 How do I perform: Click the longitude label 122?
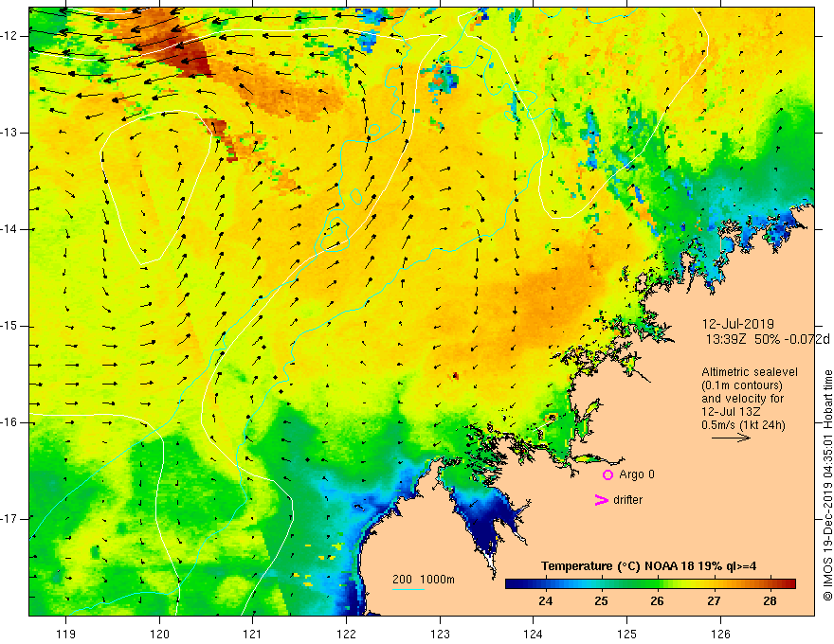[346, 634]
